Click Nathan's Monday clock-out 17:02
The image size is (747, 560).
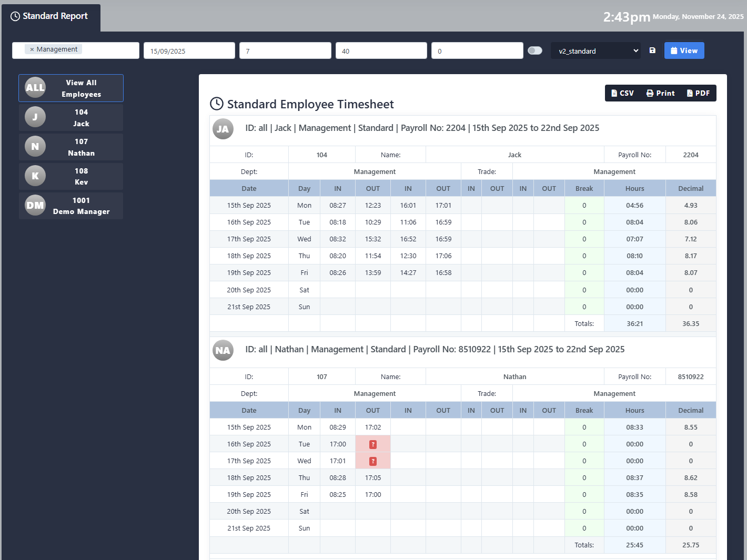click(373, 427)
